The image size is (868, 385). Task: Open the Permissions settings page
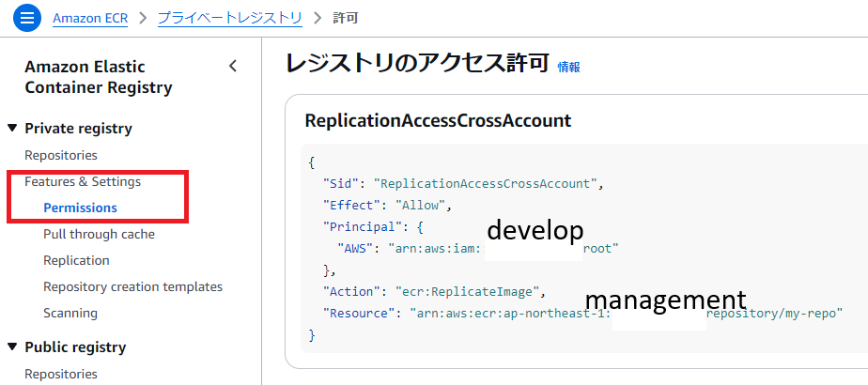(80, 208)
